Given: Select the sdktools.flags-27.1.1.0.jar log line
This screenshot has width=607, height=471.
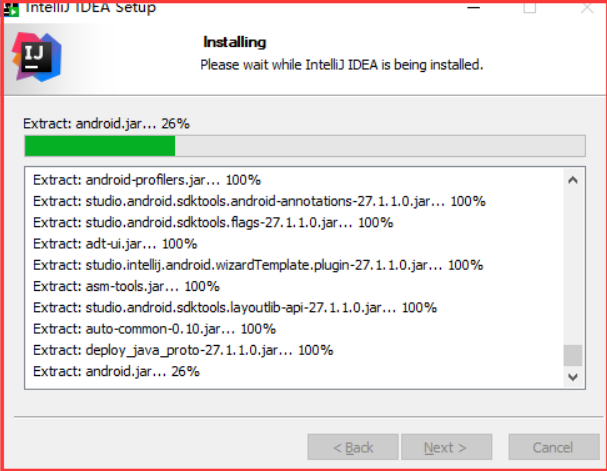Looking at the screenshot, I should point(213,223).
